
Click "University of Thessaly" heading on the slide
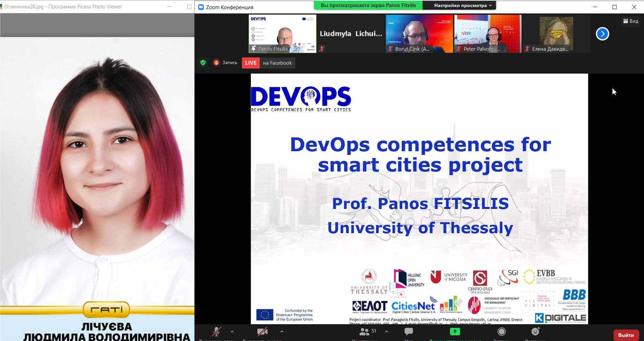(420, 228)
